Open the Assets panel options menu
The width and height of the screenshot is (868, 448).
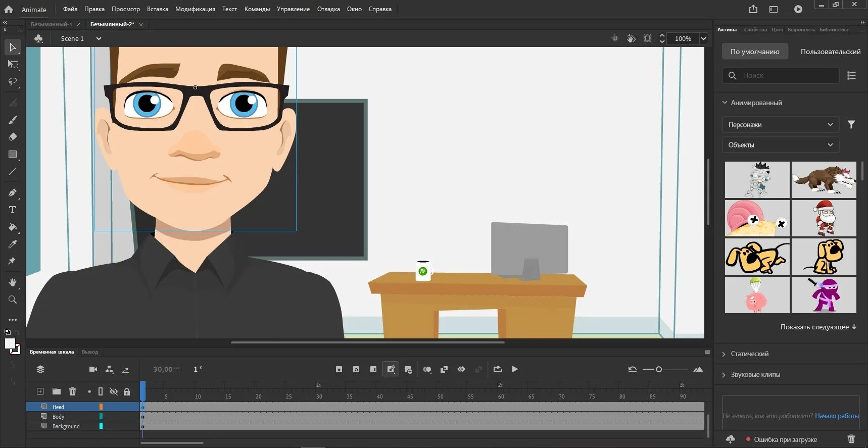pyautogui.click(x=862, y=30)
